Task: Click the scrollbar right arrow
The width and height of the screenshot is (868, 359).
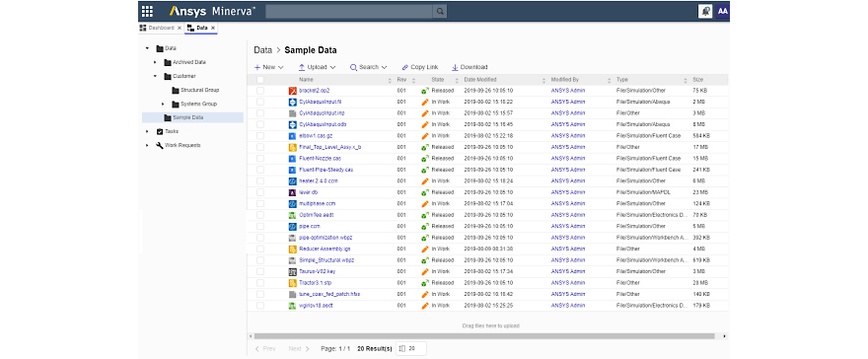Action: 725,335
